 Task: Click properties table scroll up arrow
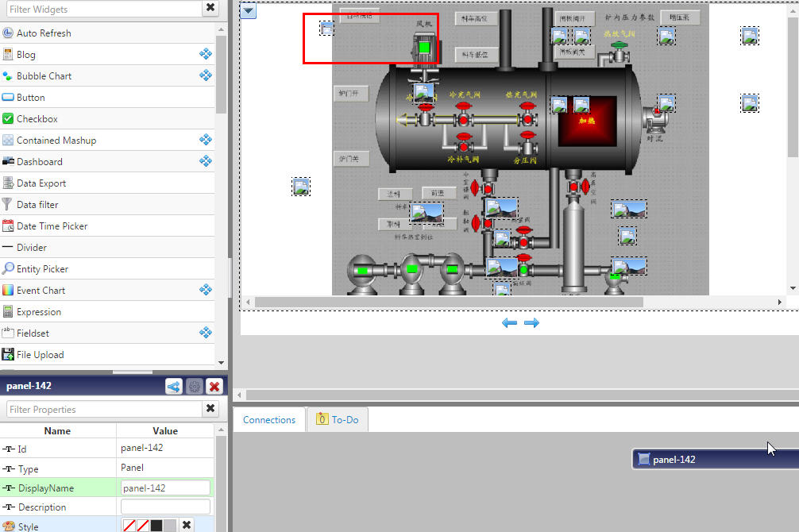(x=221, y=430)
